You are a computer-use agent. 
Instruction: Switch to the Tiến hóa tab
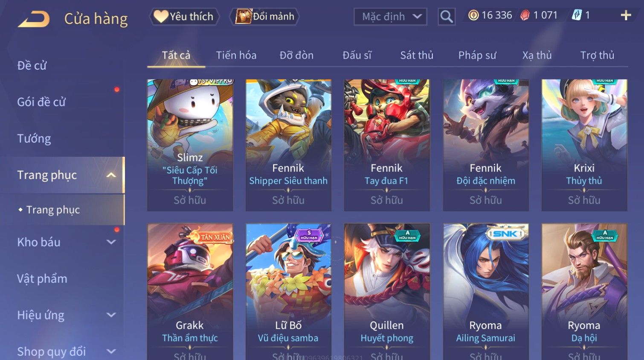click(236, 55)
